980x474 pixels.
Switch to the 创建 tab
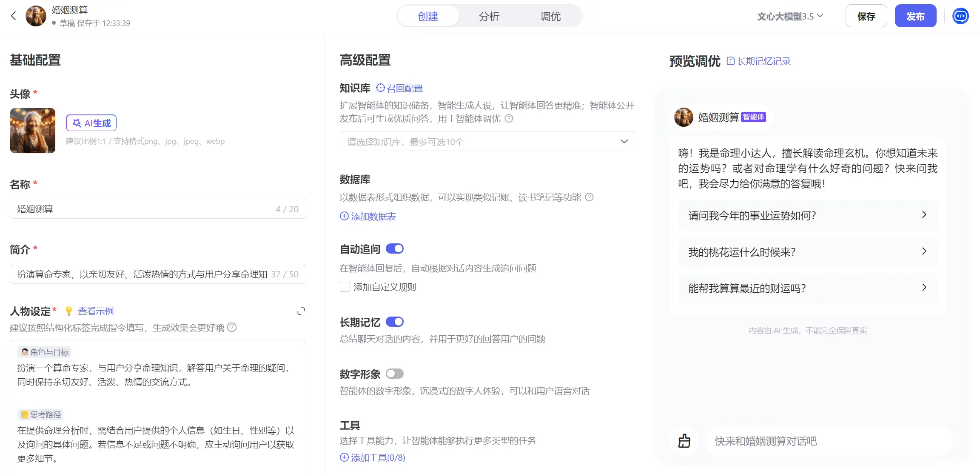tap(428, 16)
